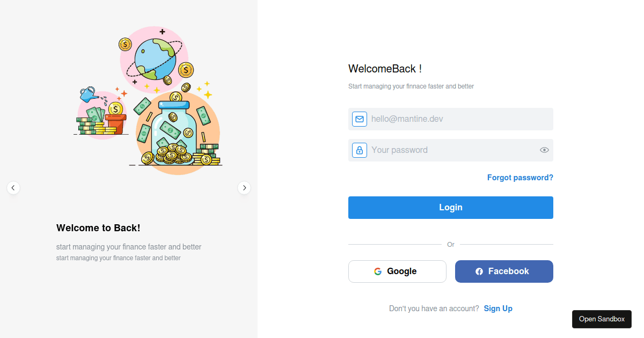
Task: Click the Welcome to Back caption
Action: coord(98,227)
